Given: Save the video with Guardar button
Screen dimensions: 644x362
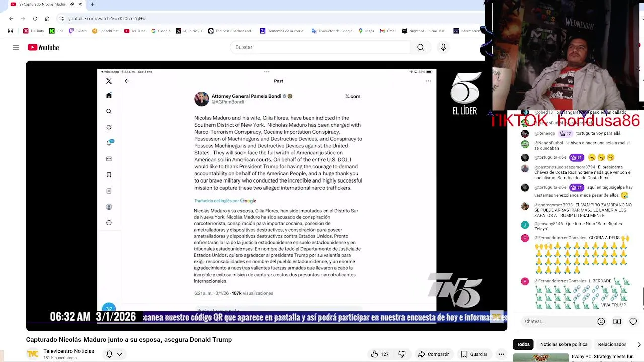Looking at the screenshot, I should pyautogui.click(x=474, y=354).
